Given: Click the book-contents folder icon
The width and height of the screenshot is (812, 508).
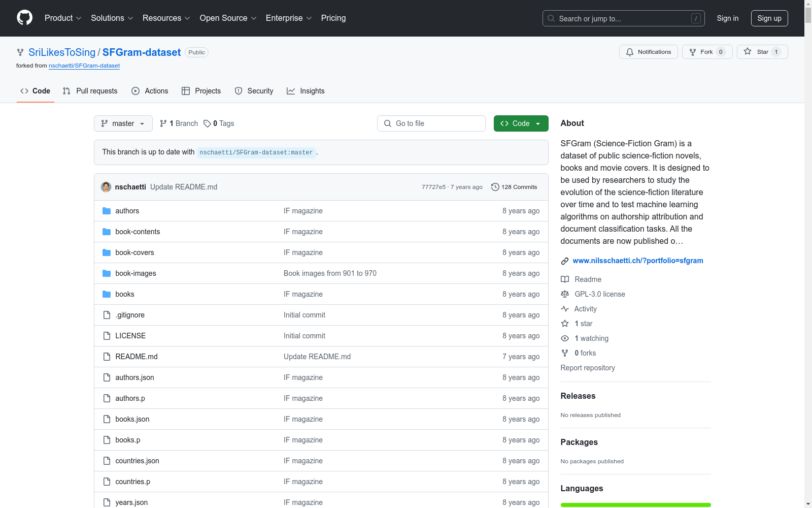Looking at the screenshot, I should coord(107,232).
